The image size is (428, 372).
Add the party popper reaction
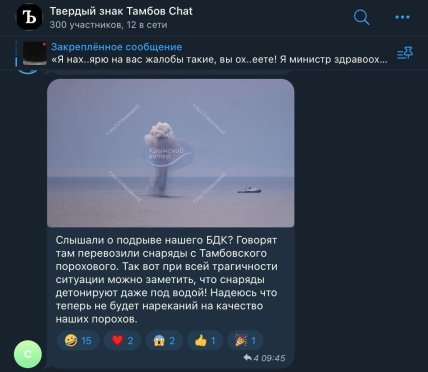[x=245, y=340]
